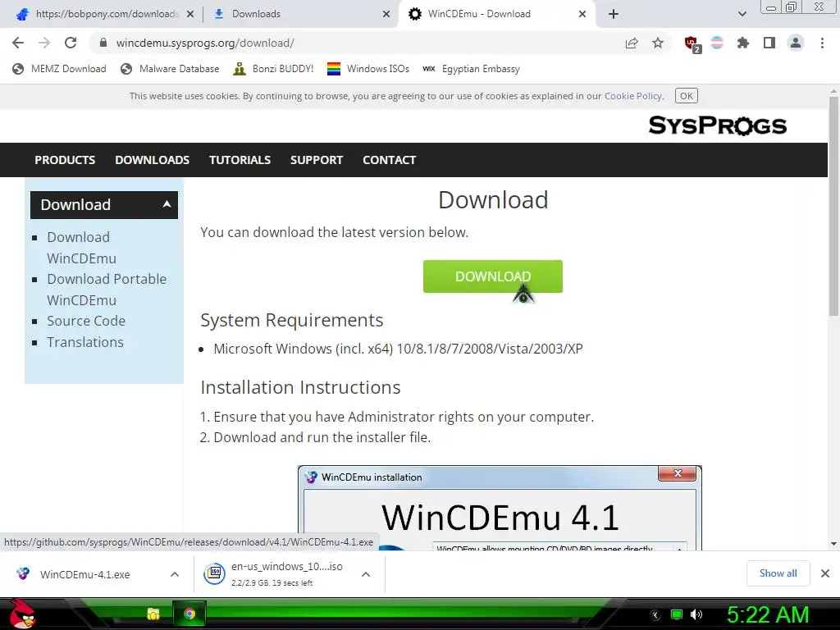
Task: Open the Windows ISOs bookmark
Action: (x=368, y=69)
